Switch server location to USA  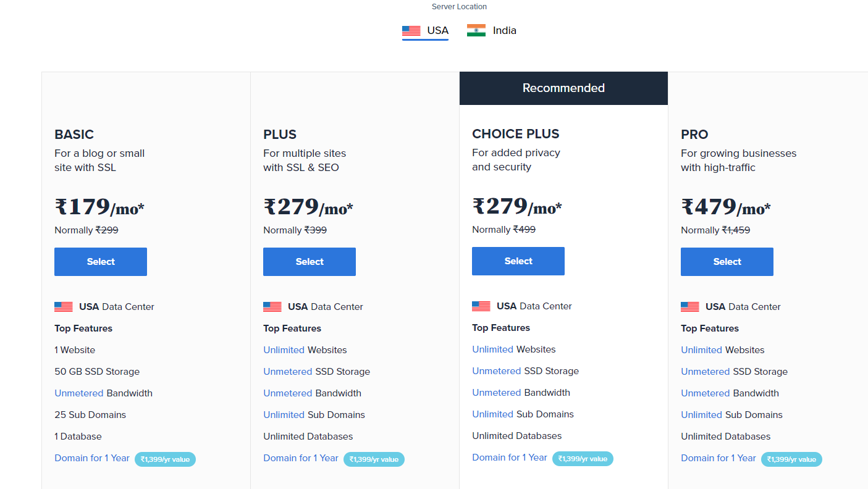(x=426, y=30)
